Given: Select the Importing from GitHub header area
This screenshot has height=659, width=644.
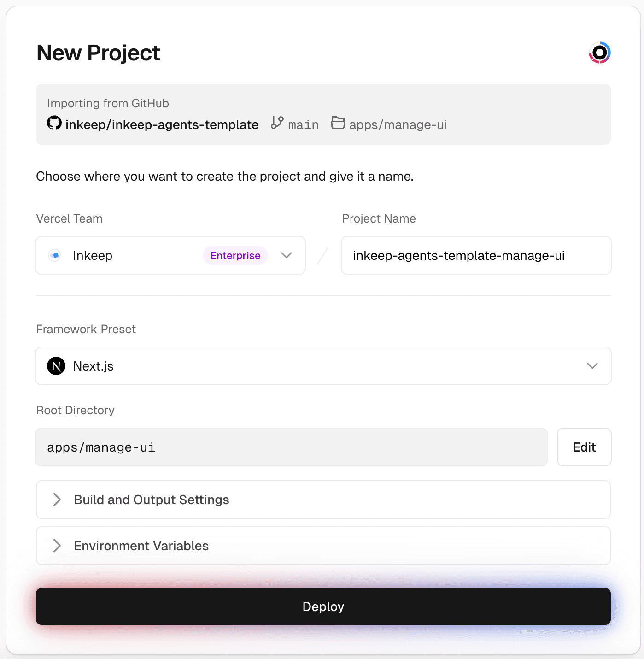Looking at the screenshot, I should point(107,103).
